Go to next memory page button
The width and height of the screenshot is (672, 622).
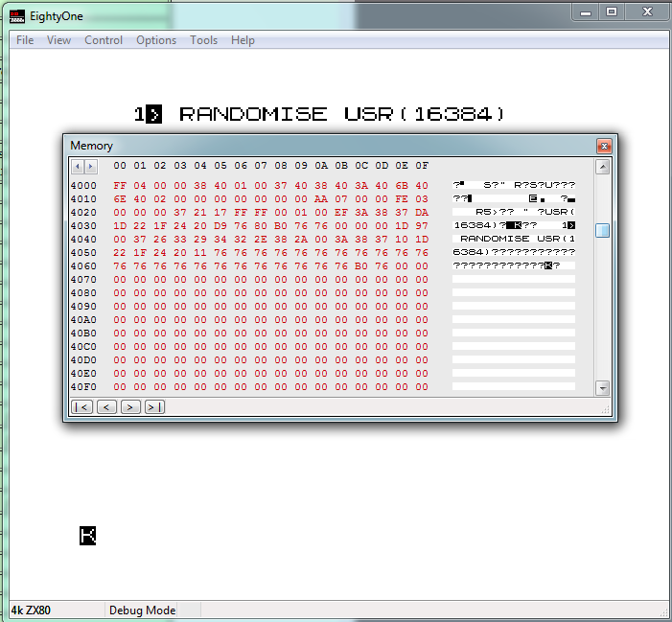point(130,407)
